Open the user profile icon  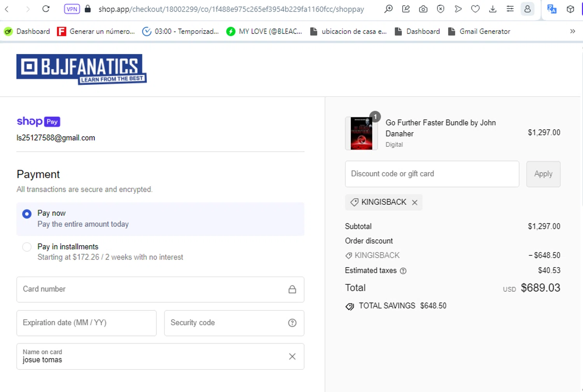click(x=527, y=9)
